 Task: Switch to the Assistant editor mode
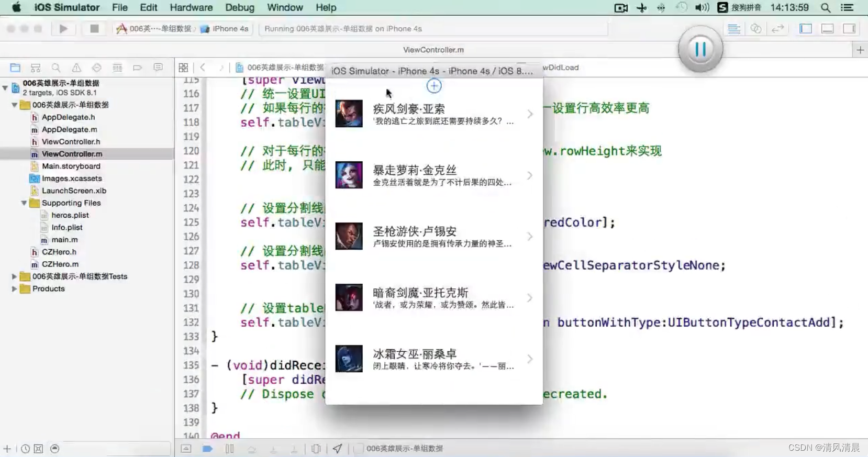coord(756,29)
